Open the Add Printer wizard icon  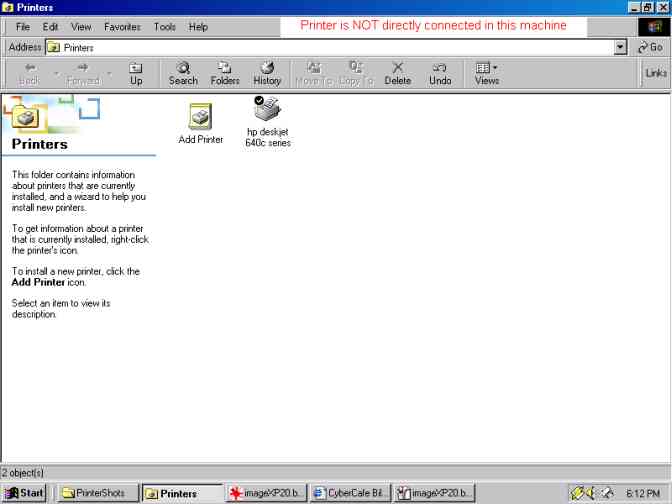click(200, 118)
